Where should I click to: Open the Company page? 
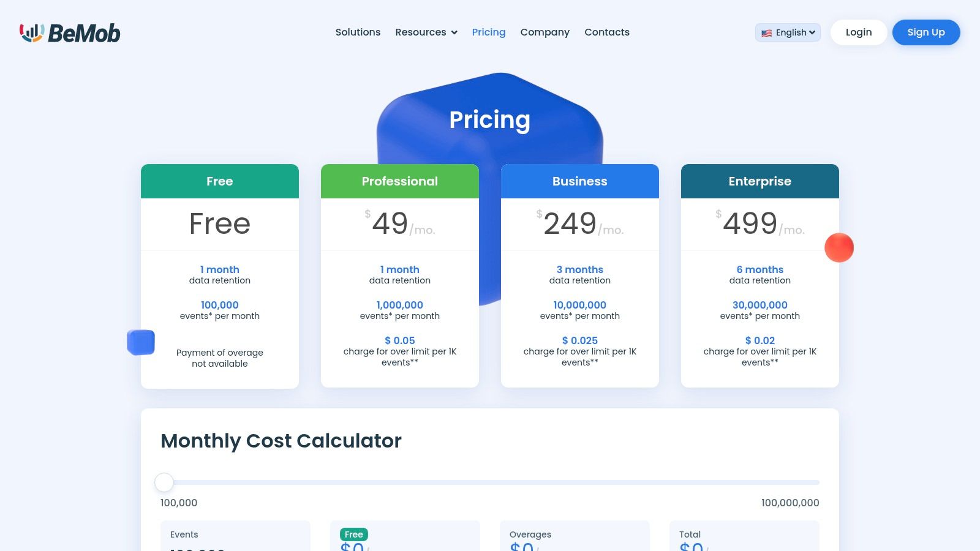545,32
